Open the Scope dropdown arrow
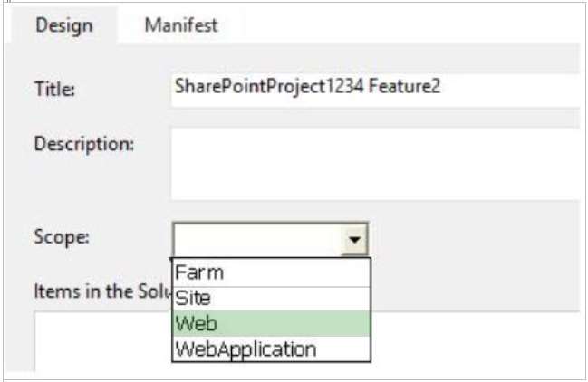The height and width of the screenshot is (382, 588). coord(354,239)
